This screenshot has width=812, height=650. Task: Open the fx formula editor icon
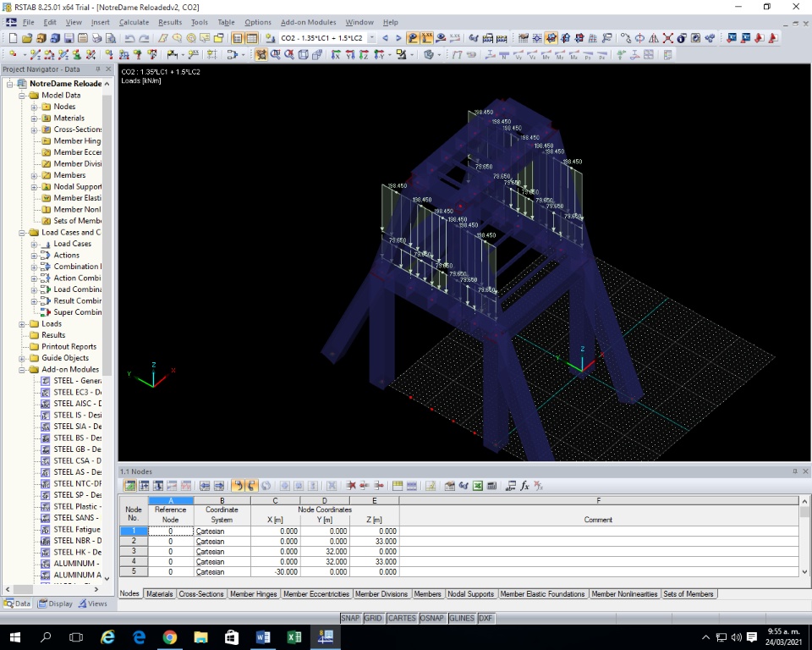[524, 486]
